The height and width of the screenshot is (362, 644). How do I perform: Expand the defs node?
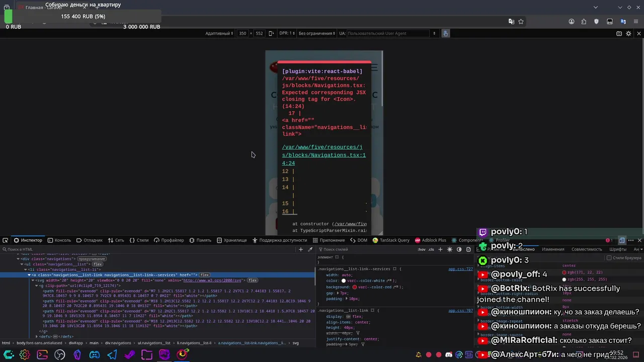click(37, 336)
